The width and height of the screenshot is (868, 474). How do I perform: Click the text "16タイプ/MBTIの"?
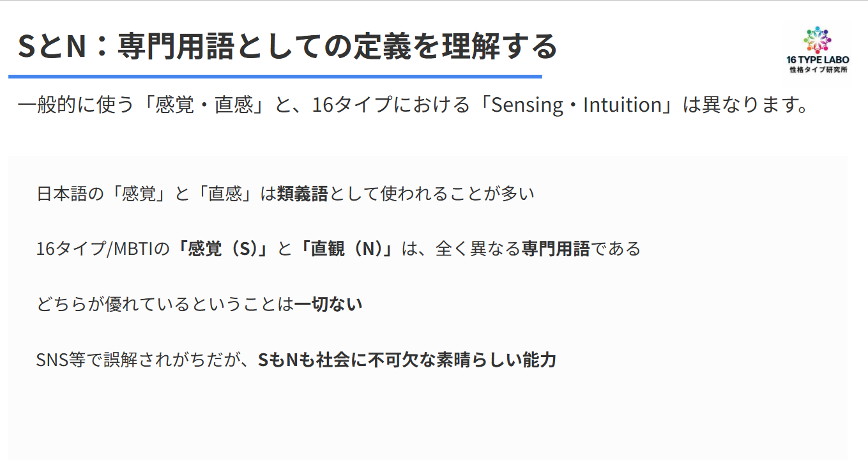coord(103,248)
